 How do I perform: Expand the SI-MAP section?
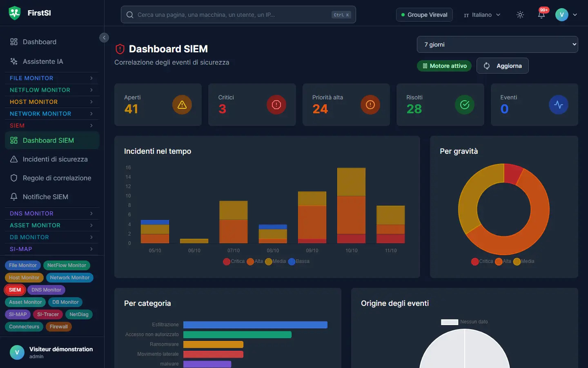click(x=52, y=249)
